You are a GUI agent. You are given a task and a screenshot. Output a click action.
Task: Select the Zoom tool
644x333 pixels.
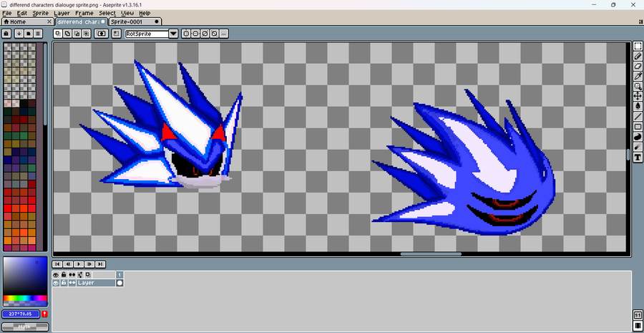[x=638, y=87]
